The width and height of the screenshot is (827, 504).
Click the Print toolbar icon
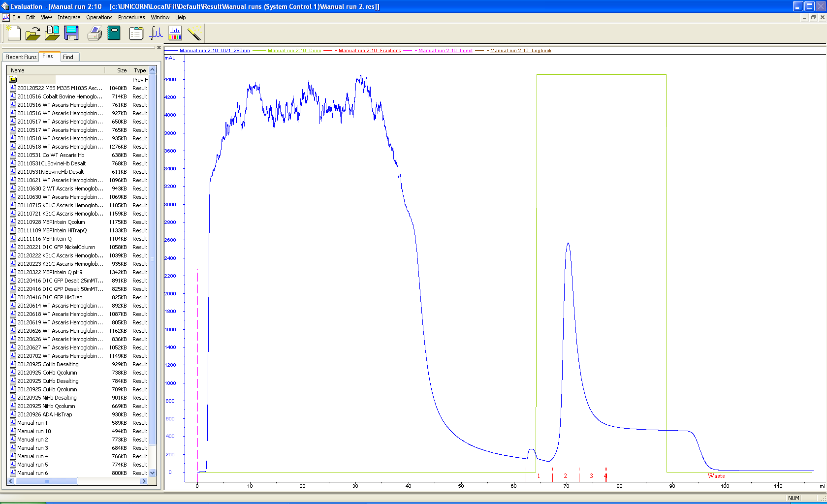coord(95,33)
